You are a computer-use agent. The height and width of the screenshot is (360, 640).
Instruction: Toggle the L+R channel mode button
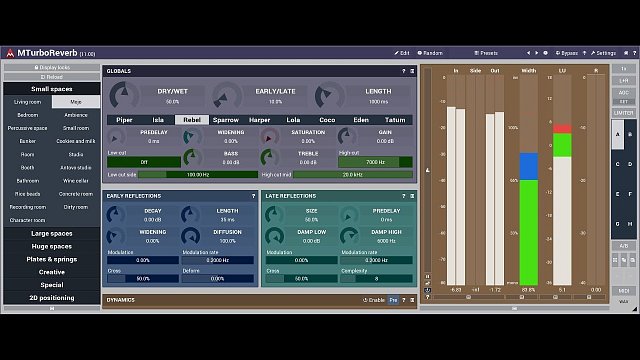[624, 81]
